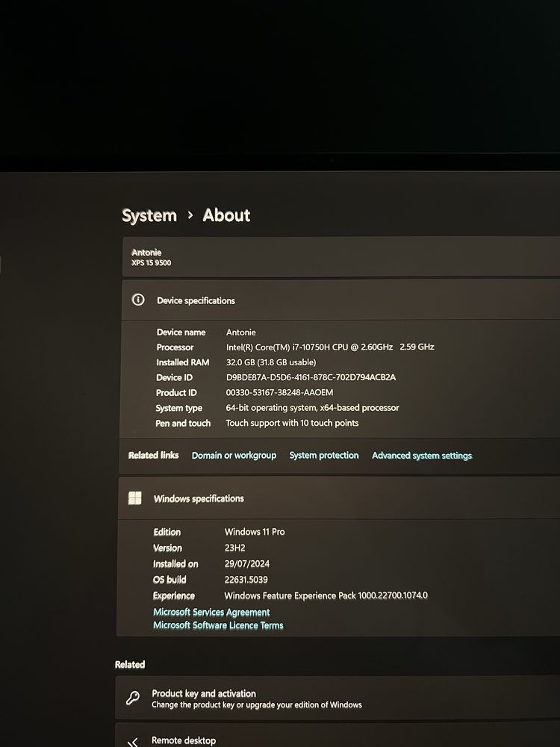Click the key icon for Product key and activation
The height and width of the screenshot is (747, 560).
(133, 698)
